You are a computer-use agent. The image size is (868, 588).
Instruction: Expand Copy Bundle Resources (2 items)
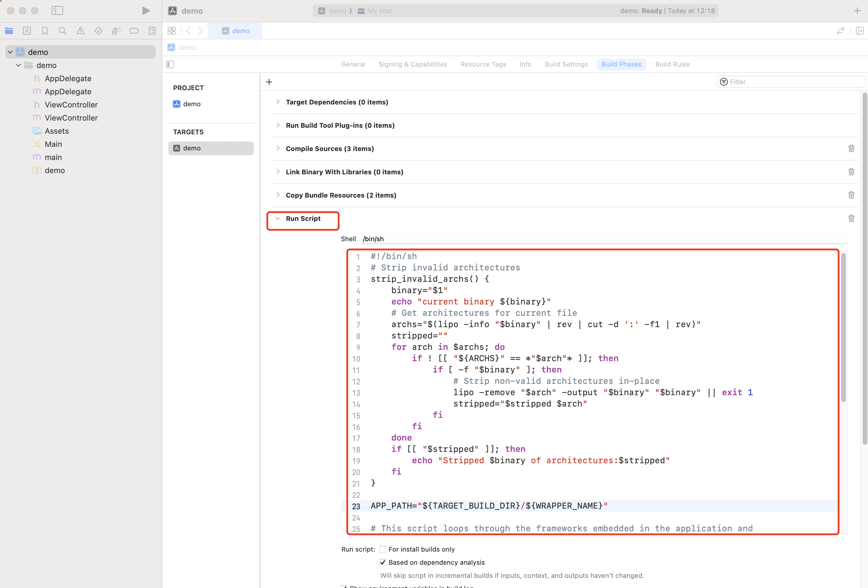coord(278,195)
